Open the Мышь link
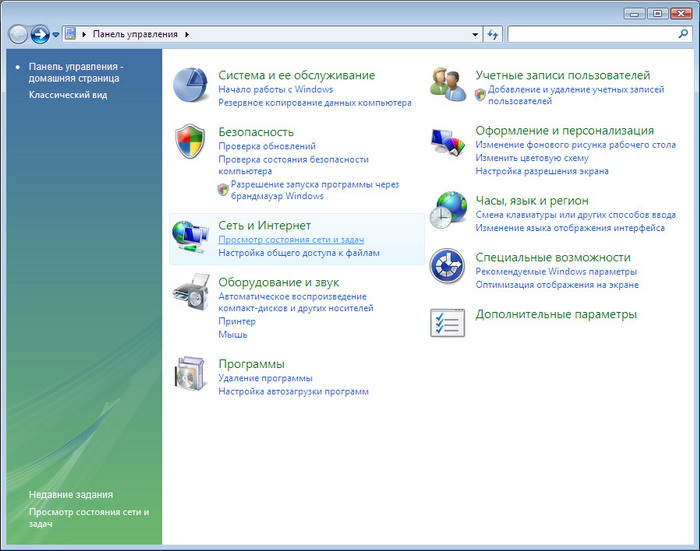This screenshot has width=700, height=551. pyautogui.click(x=233, y=334)
